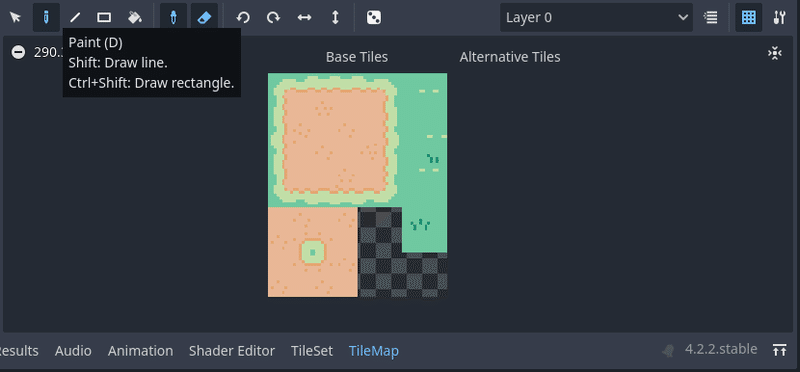Click the Base Tiles label
Viewport: 800px width, 372px height.
pos(357,57)
